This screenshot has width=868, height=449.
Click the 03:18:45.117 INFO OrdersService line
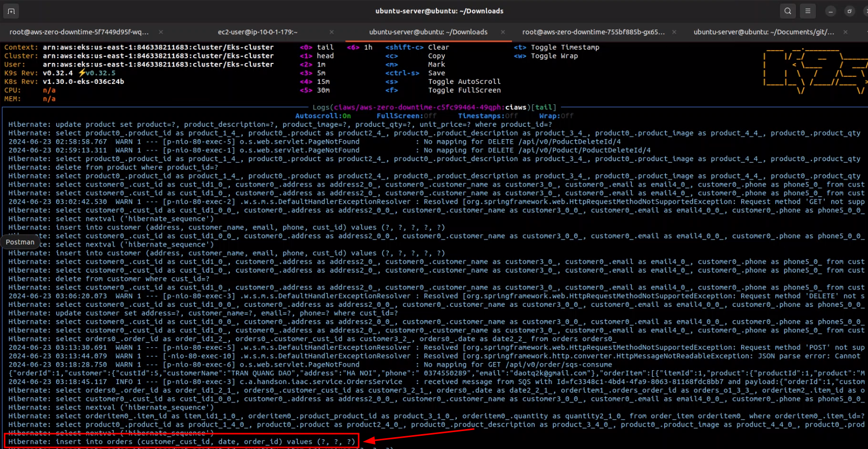click(436, 381)
